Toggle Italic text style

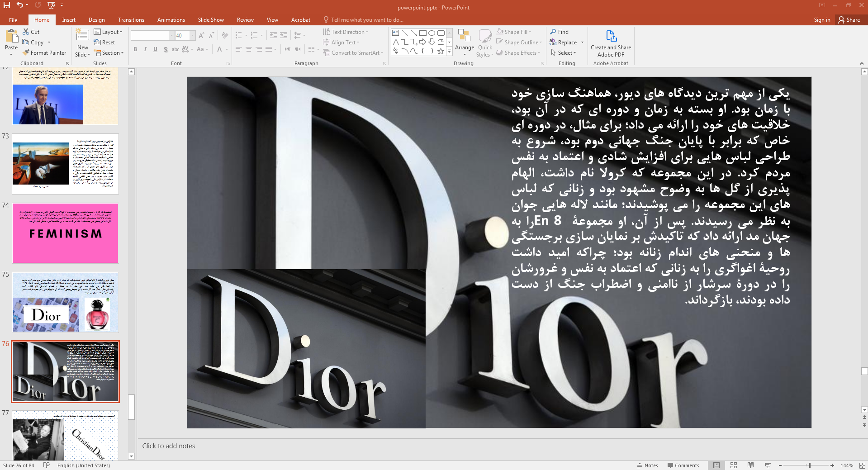tap(145, 49)
